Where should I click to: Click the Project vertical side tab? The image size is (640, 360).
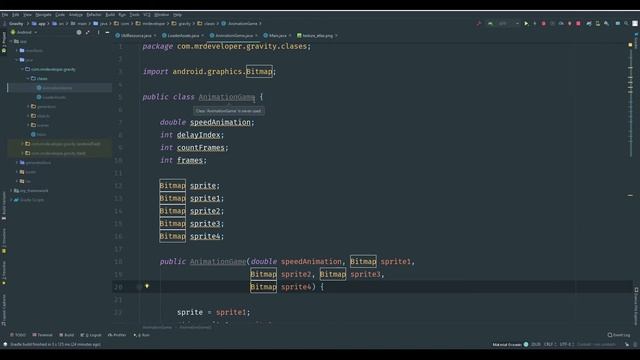coord(4,42)
